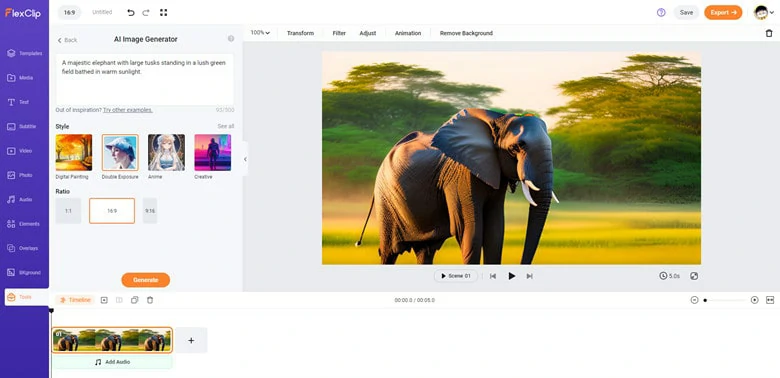Toggle the Timeline view button
This screenshot has height=378, width=780.
(75, 300)
